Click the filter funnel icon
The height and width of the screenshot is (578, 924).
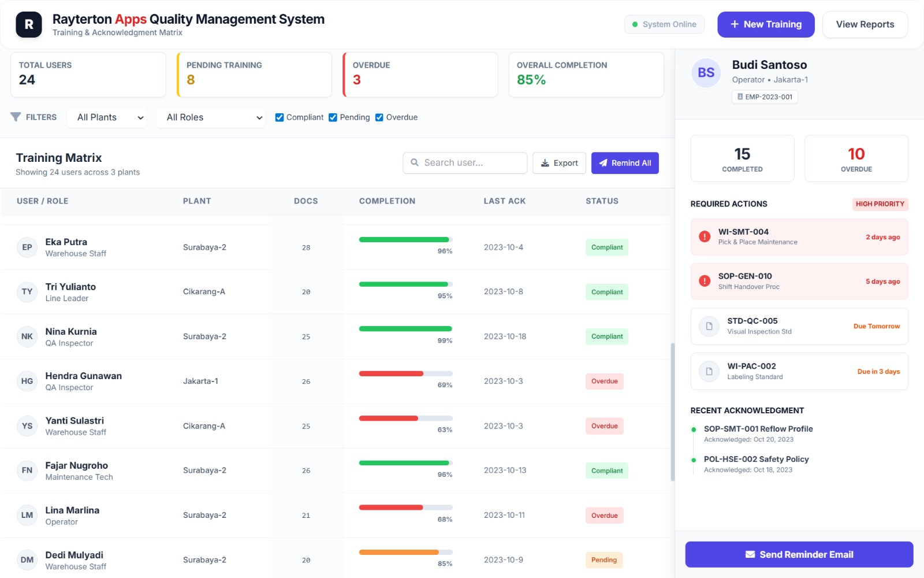16,117
